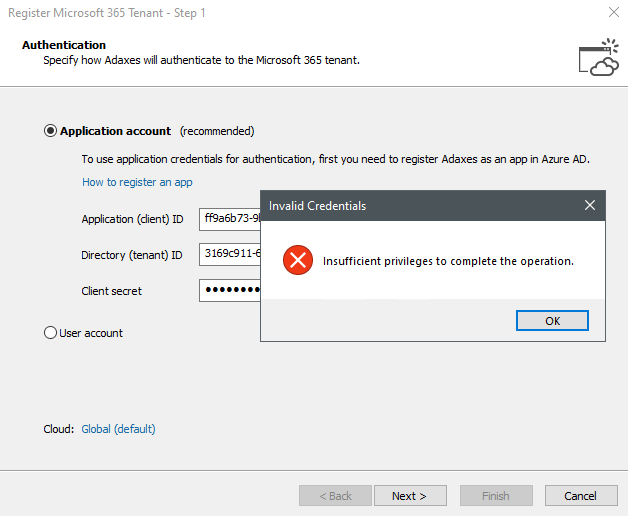
Task: Click the Directory (tenant) ID label
Action: point(132,255)
